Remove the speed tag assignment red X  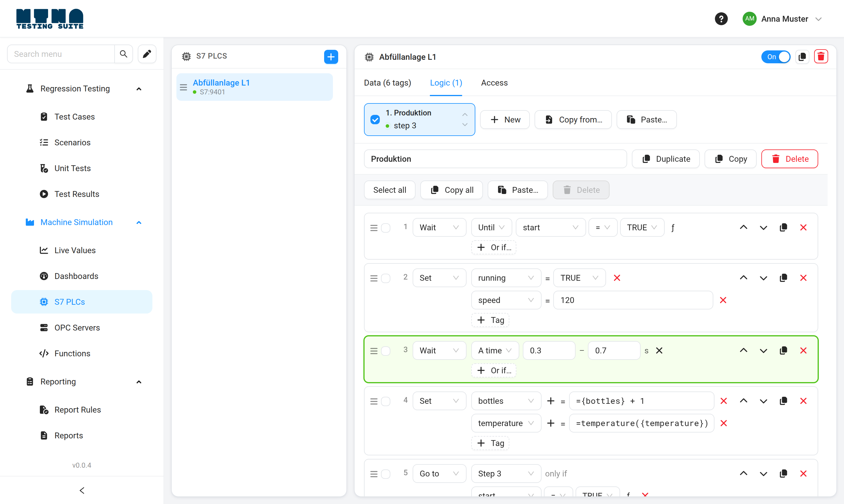point(723,300)
